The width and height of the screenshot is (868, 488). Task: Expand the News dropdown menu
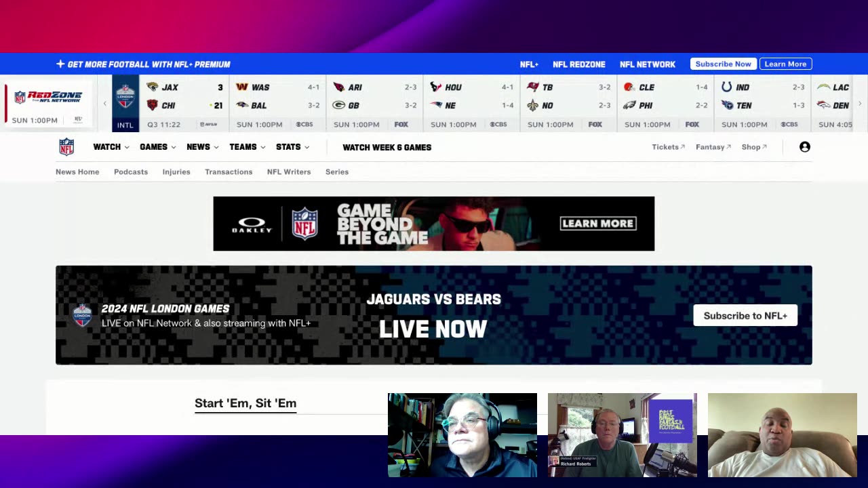[203, 147]
